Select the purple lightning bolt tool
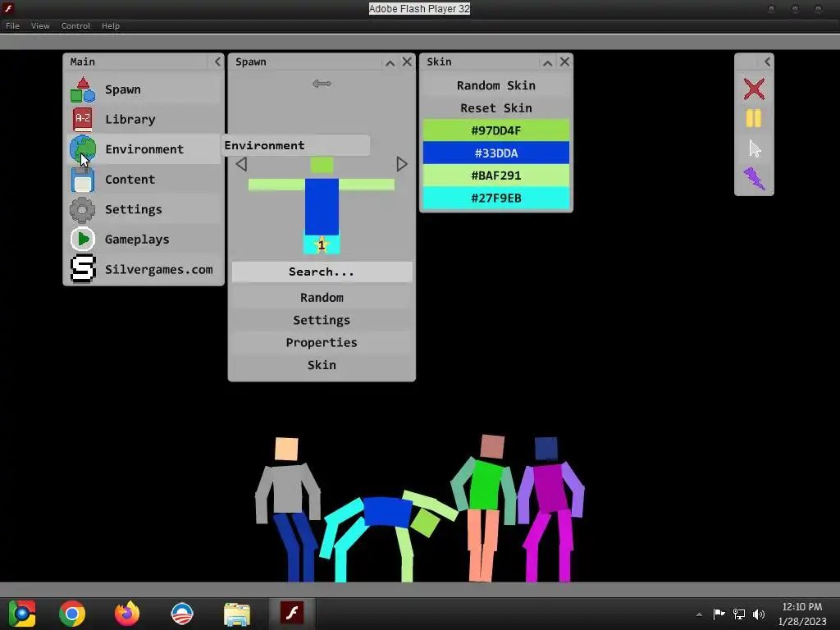The width and height of the screenshot is (840, 630). coord(754,178)
